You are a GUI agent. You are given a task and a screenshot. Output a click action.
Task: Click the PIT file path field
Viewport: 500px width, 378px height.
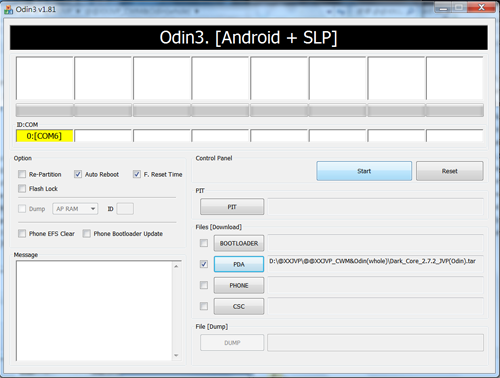pyautogui.click(x=375, y=207)
